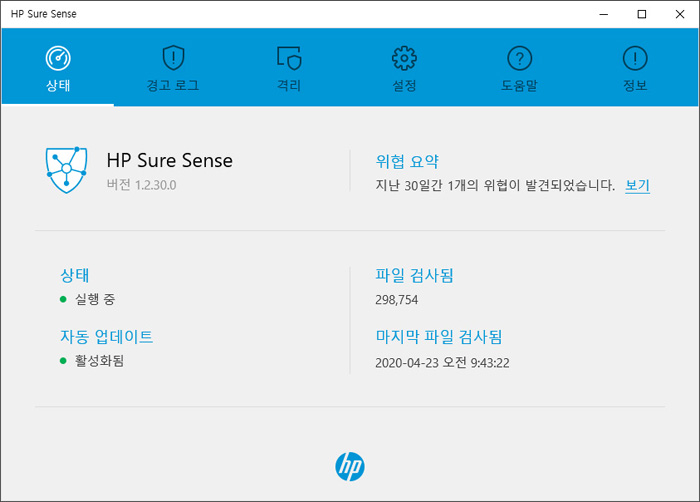Open the 설정 gear icon
The width and height of the screenshot is (700, 502).
point(404,58)
